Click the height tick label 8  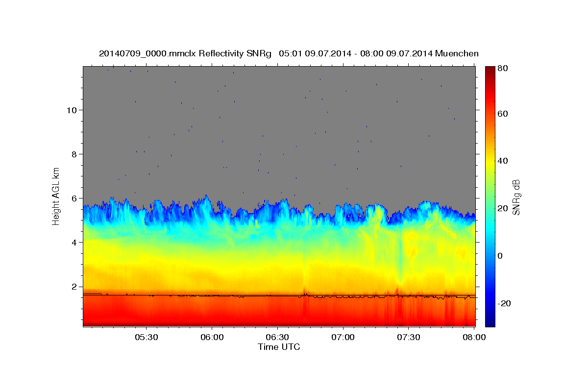pyautogui.click(x=74, y=154)
